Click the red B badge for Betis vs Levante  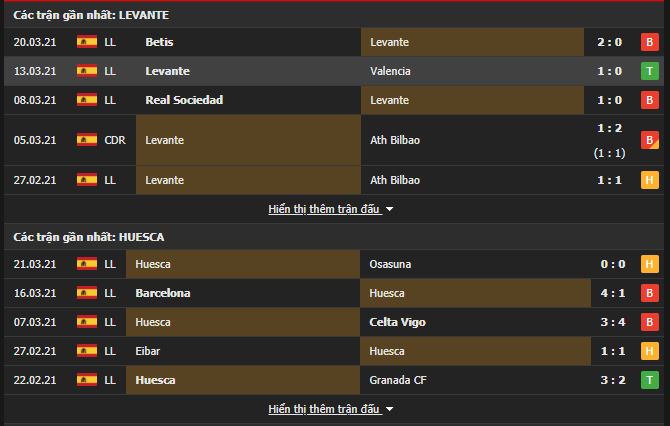[x=649, y=42]
